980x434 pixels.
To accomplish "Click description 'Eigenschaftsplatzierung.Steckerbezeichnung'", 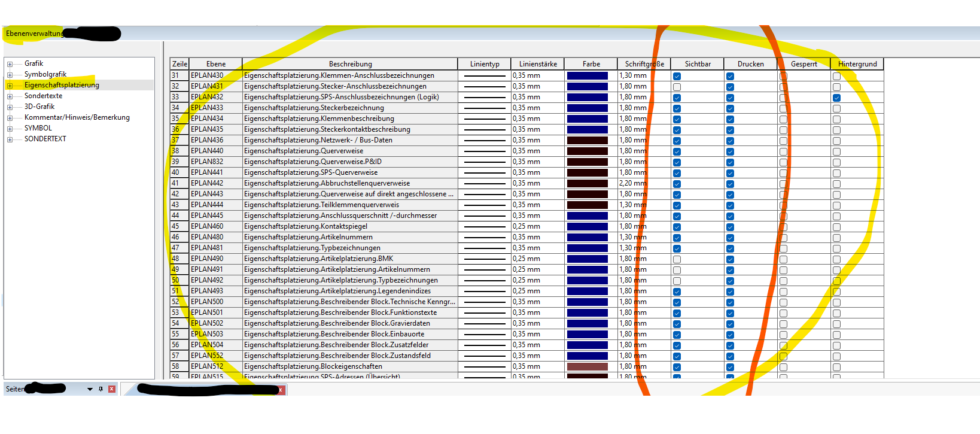I will pos(314,108).
